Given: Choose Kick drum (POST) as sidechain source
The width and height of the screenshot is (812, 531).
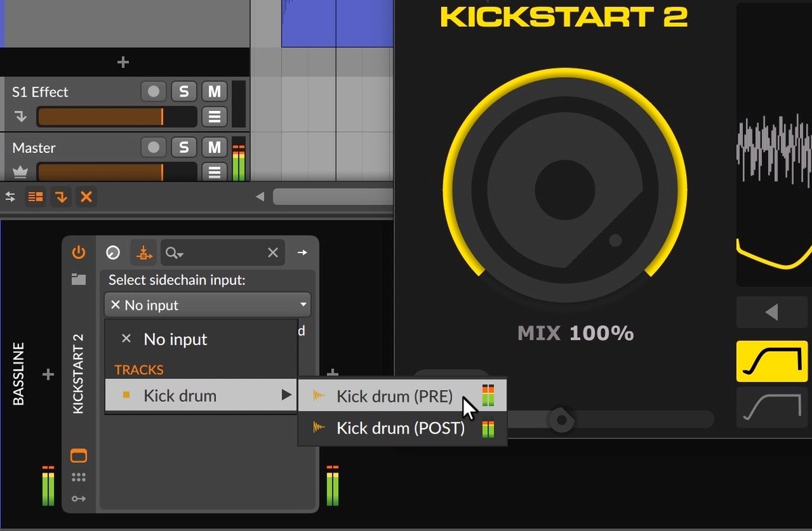Looking at the screenshot, I should 400,428.
